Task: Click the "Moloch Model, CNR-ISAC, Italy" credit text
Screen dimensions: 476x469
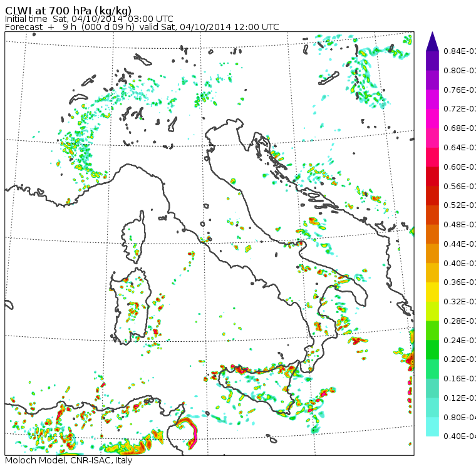Action: tap(69, 460)
